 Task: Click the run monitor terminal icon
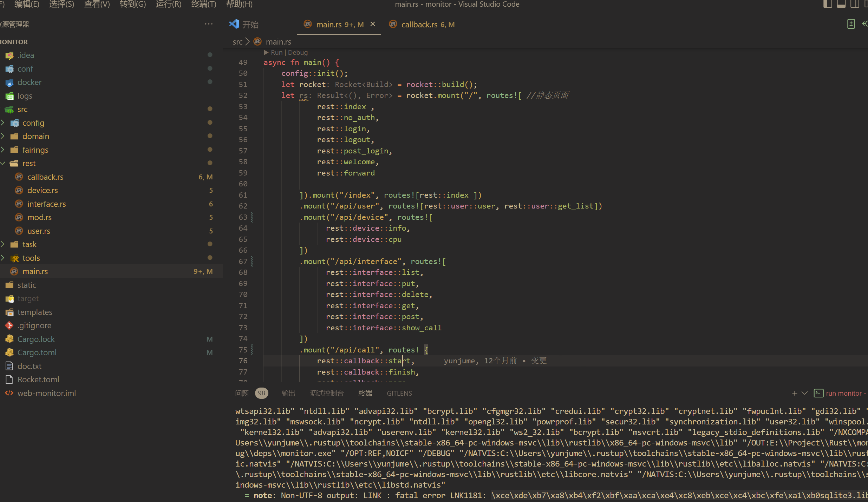[818, 393]
